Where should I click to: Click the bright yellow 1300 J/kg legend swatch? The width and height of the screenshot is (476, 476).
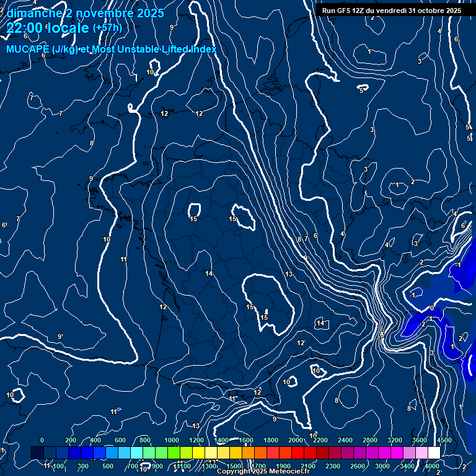click(198, 452)
